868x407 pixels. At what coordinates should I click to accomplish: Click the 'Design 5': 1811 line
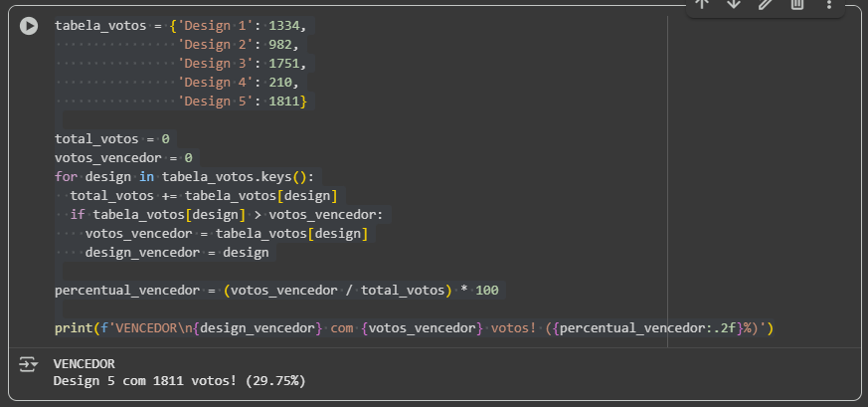pyautogui.click(x=245, y=102)
